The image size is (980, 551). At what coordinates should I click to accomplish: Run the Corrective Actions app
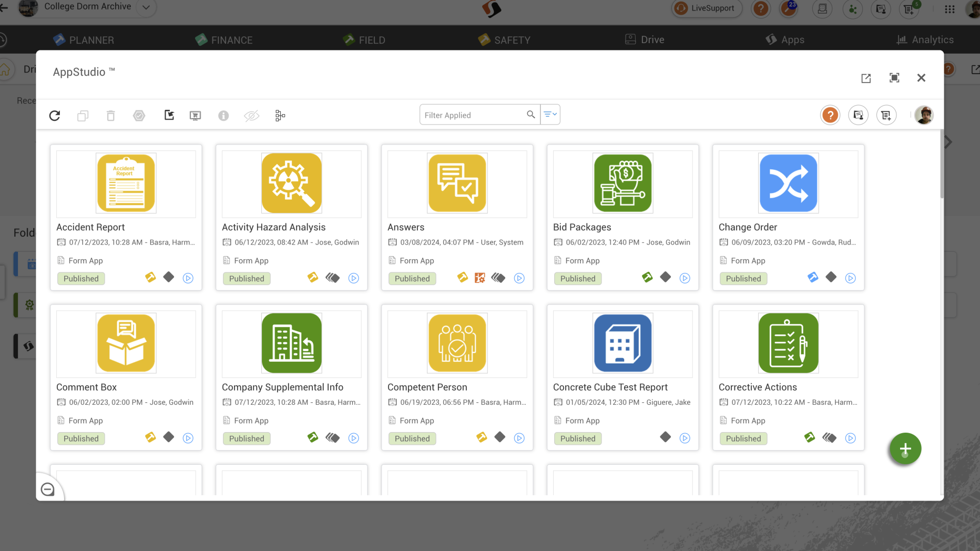pos(851,438)
